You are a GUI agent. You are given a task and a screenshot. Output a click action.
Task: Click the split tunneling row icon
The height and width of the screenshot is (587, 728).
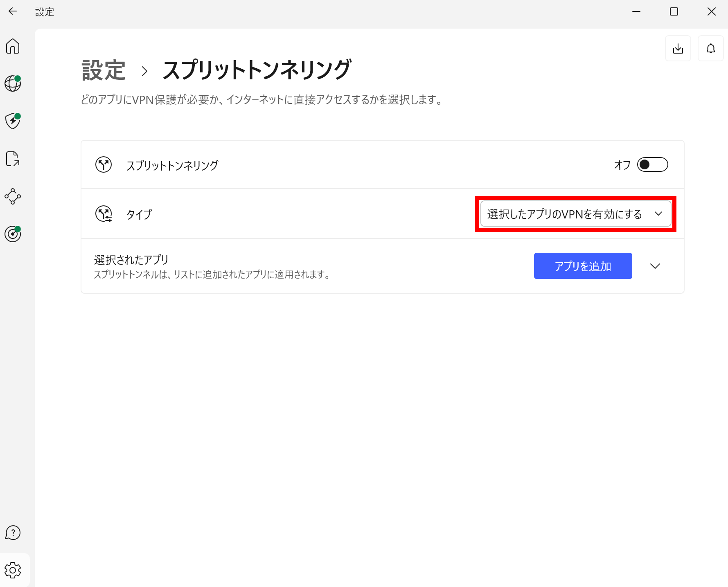(x=104, y=165)
